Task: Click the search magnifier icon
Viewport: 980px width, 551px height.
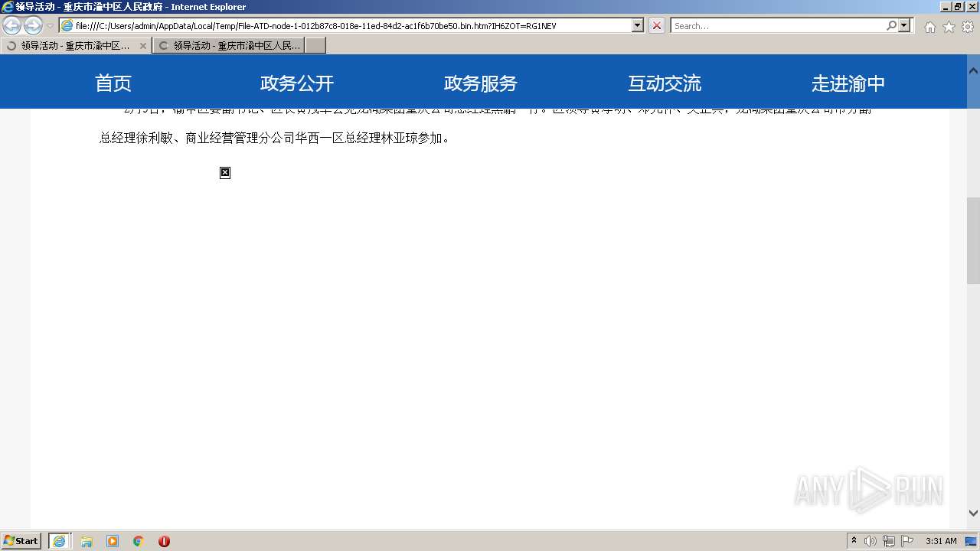Action: [x=891, y=25]
